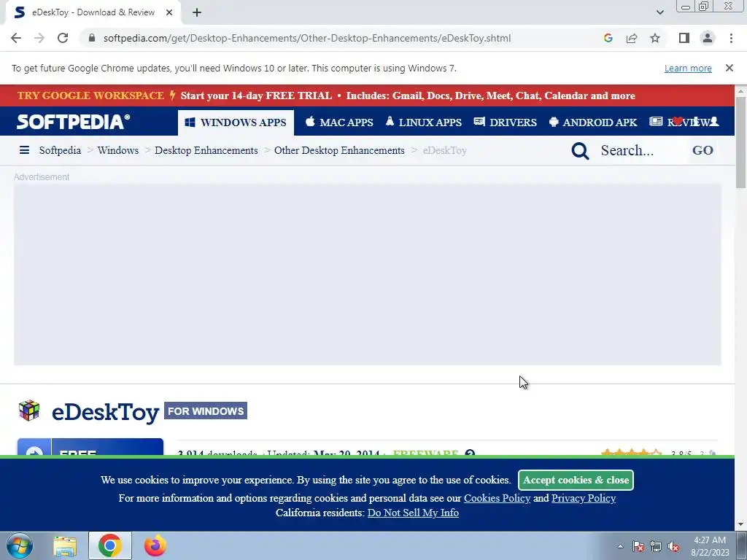Select the Linux Apps tab
This screenshot has height=560, width=747.
pyautogui.click(x=424, y=122)
